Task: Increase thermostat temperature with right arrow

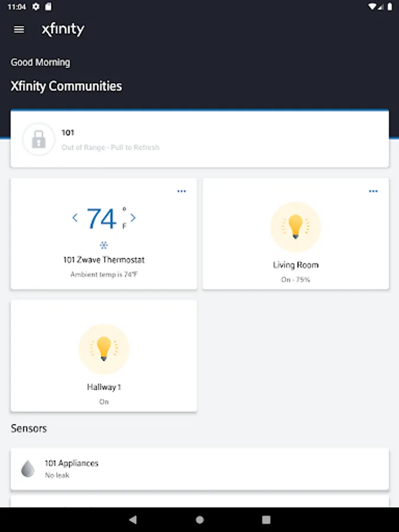Action: [133, 218]
